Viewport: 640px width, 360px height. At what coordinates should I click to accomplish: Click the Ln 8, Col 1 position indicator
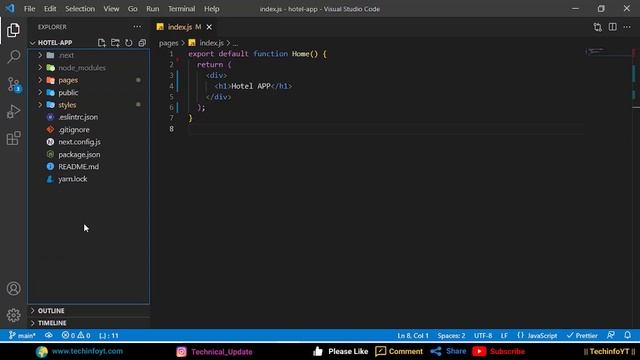click(x=413, y=336)
